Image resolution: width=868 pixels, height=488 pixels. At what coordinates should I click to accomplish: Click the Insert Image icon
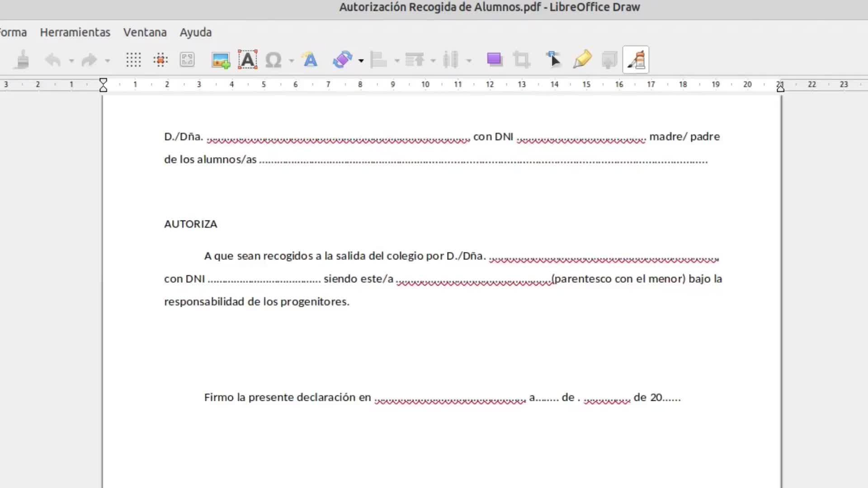click(221, 60)
